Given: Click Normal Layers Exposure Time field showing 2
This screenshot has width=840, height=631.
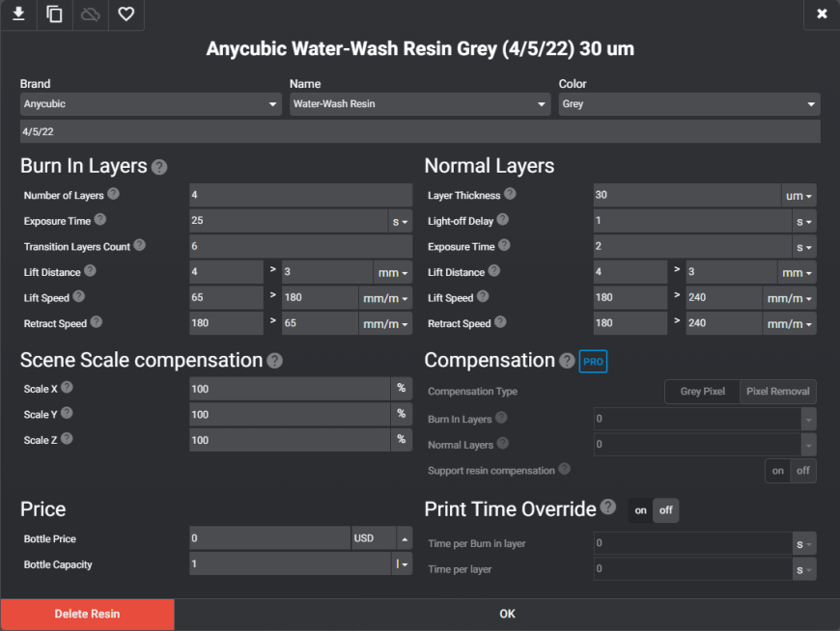Looking at the screenshot, I should coord(692,247).
